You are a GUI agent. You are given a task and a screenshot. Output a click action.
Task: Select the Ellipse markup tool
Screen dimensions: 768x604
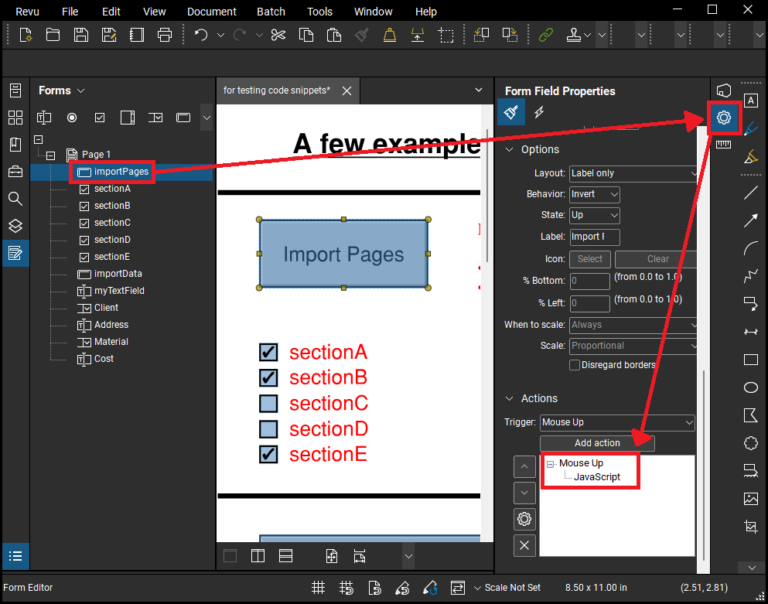tap(750, 387)
